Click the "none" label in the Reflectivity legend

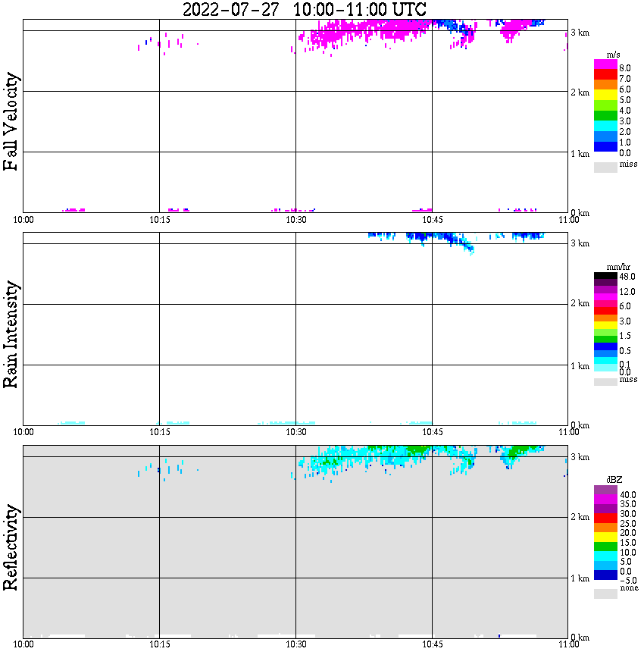pos(629,588)
